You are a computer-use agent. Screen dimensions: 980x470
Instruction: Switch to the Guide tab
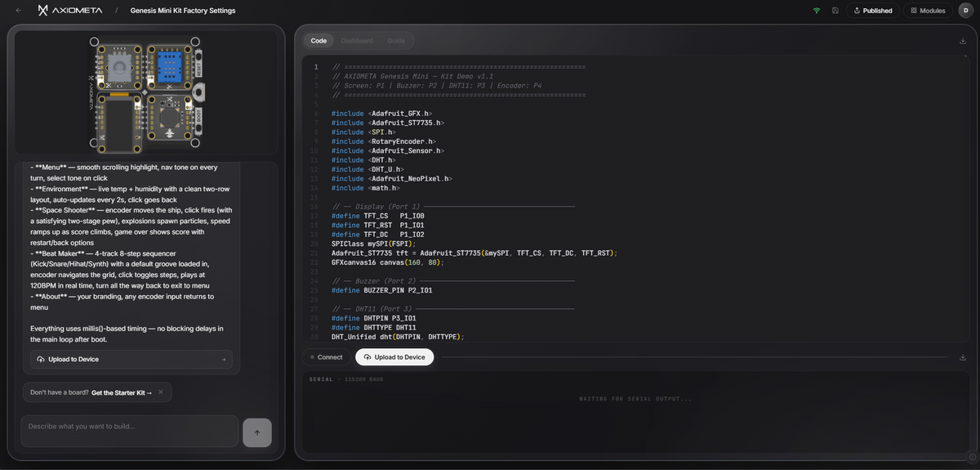tap(396, 41)
